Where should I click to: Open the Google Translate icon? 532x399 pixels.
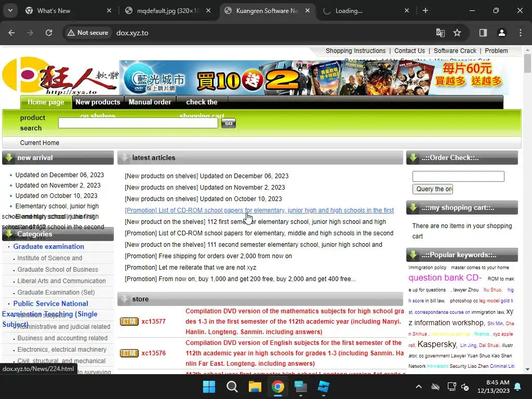coord(441,33)
